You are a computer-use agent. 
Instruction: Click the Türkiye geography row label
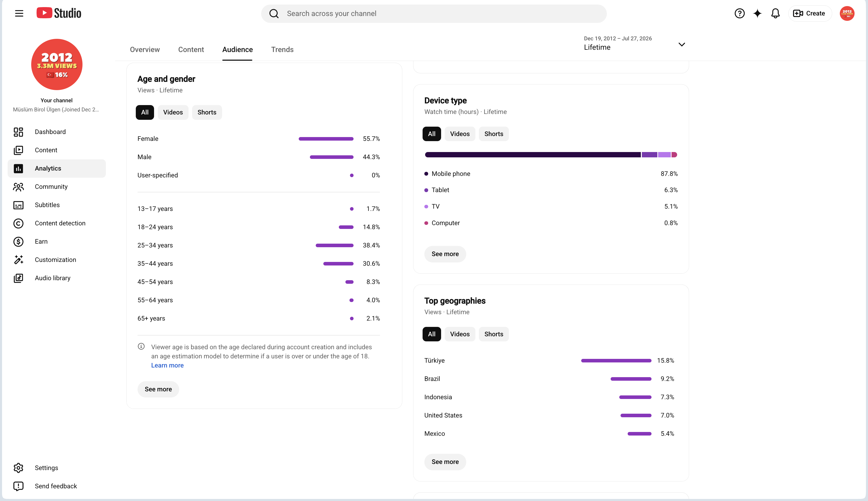coord(435,361)
